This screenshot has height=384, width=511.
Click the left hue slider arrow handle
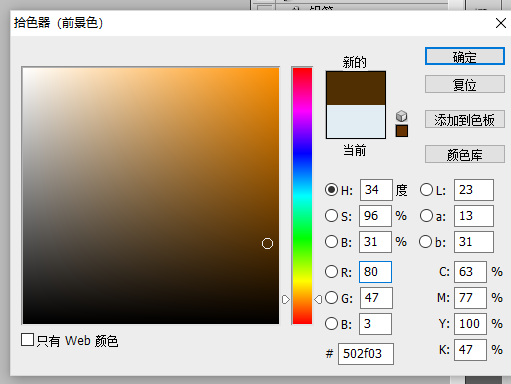click(286, 299)
